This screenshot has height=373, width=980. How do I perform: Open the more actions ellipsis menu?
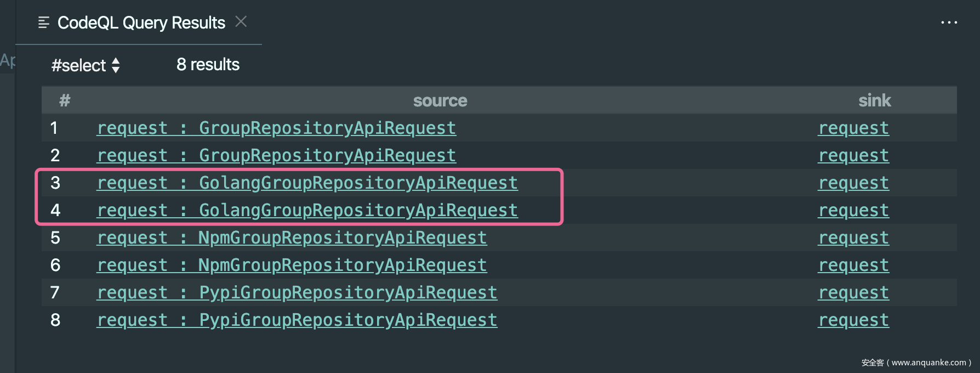click(x=949, y=22)
